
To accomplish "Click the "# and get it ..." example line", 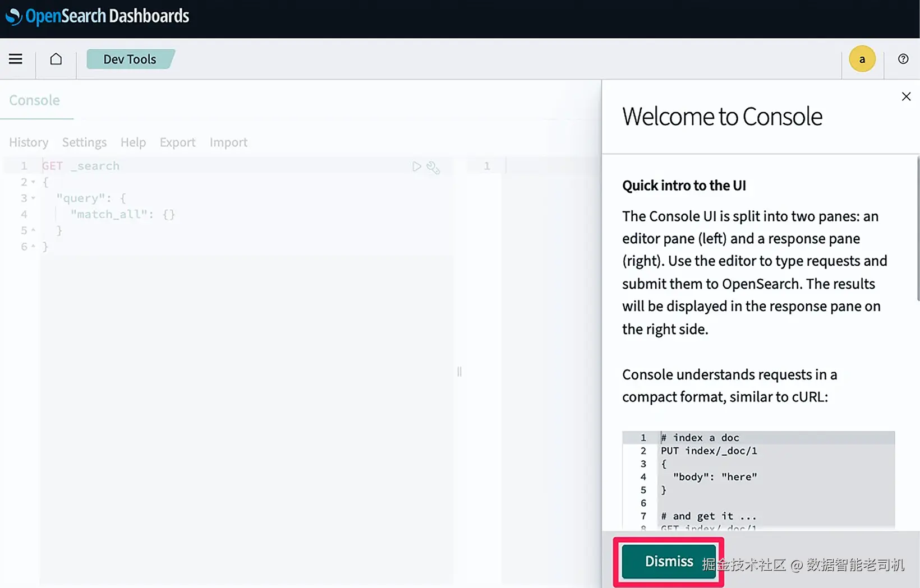I will (709, 516).
